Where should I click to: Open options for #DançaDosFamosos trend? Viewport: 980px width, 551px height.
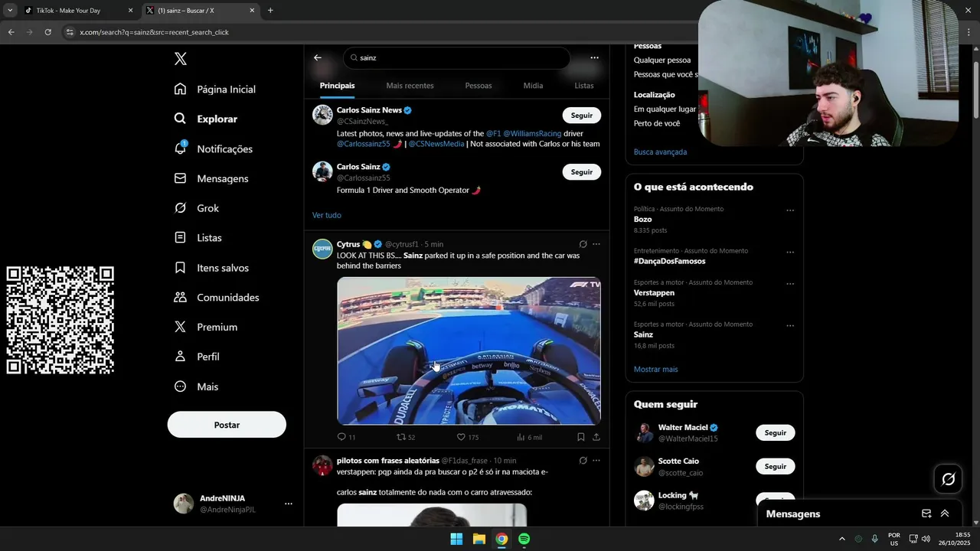tap(790, 252)
